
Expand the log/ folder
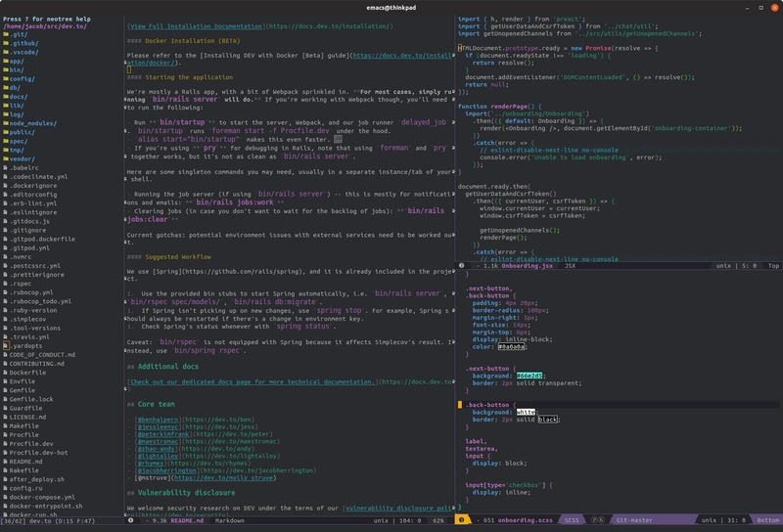pyautogui.click(x=17, y=114)
